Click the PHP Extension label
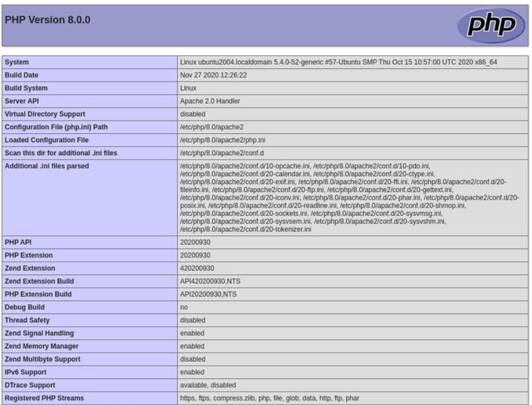The width and height of the screenshot is (532, 405). coord(28,255)
